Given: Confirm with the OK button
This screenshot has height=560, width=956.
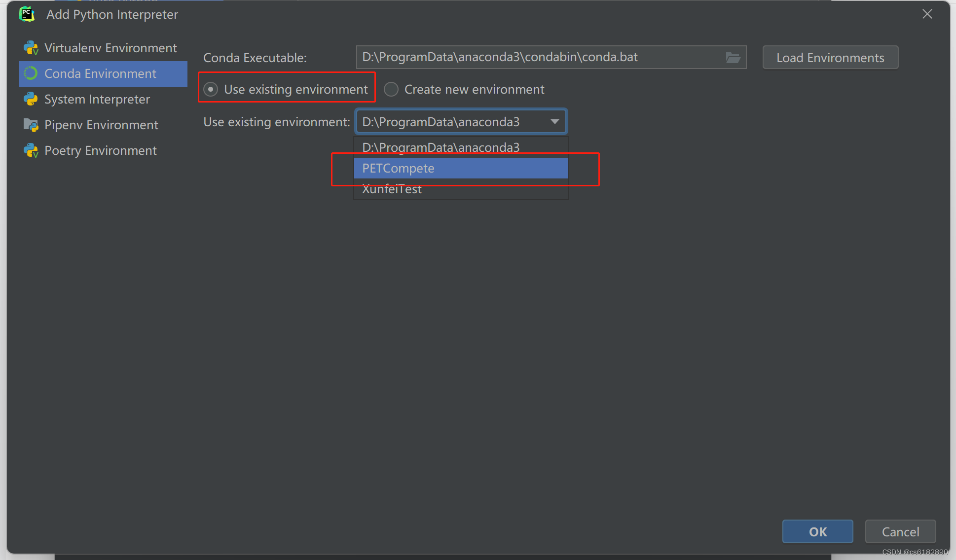Looking at the screenshot, I should (x=817, y=531).
